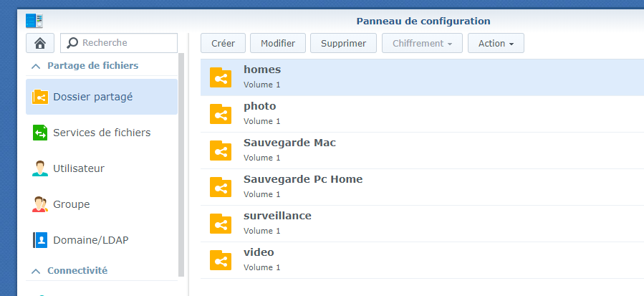This screenshot has width=644, height=296.
Task: Click the sidebar vertical scrollbar
Action: click(181, 164)
